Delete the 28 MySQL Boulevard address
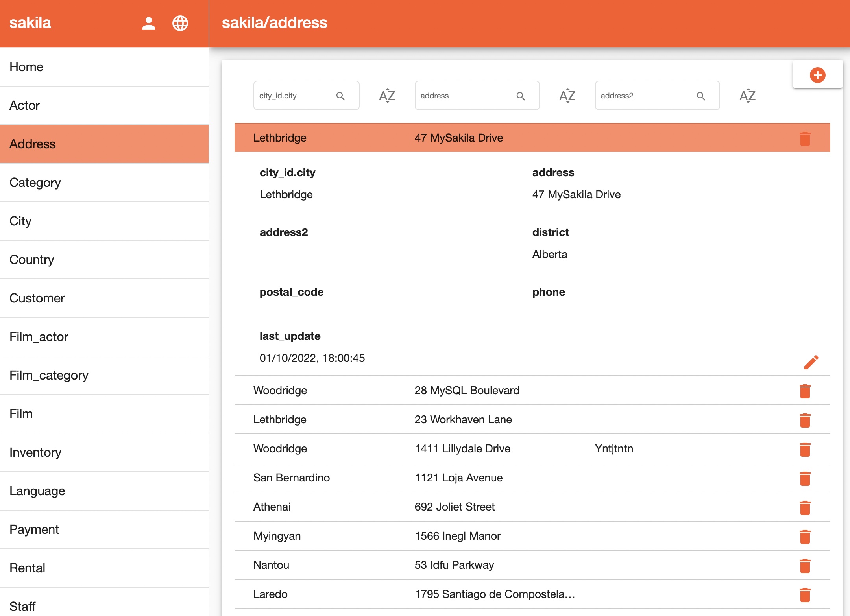Image resolution: width=850 pixels, height=616 pixels. click(805, 391)
